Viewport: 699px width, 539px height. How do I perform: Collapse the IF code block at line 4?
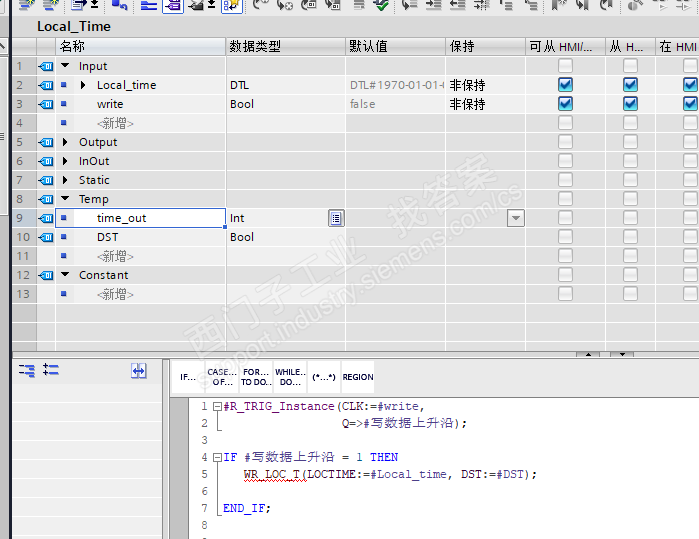tap(218, 457)
